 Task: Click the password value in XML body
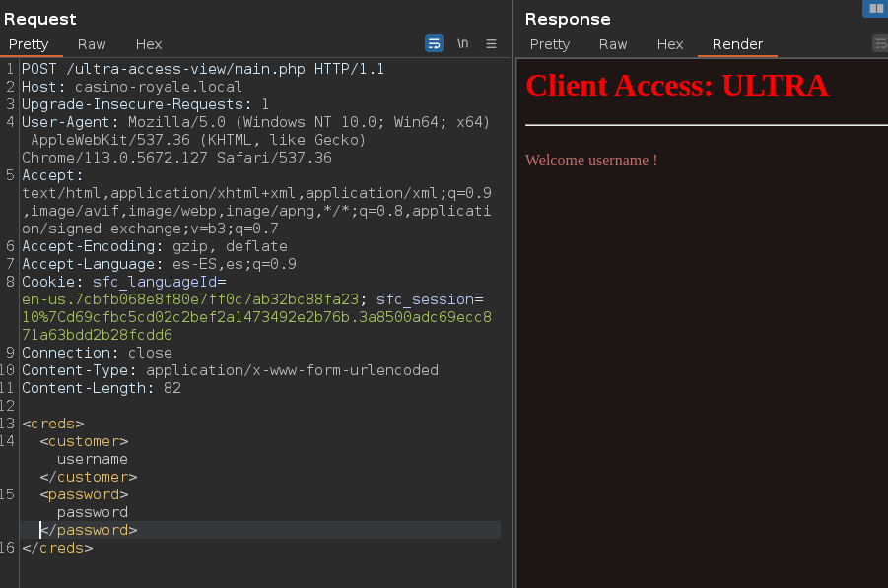(92, 512)
